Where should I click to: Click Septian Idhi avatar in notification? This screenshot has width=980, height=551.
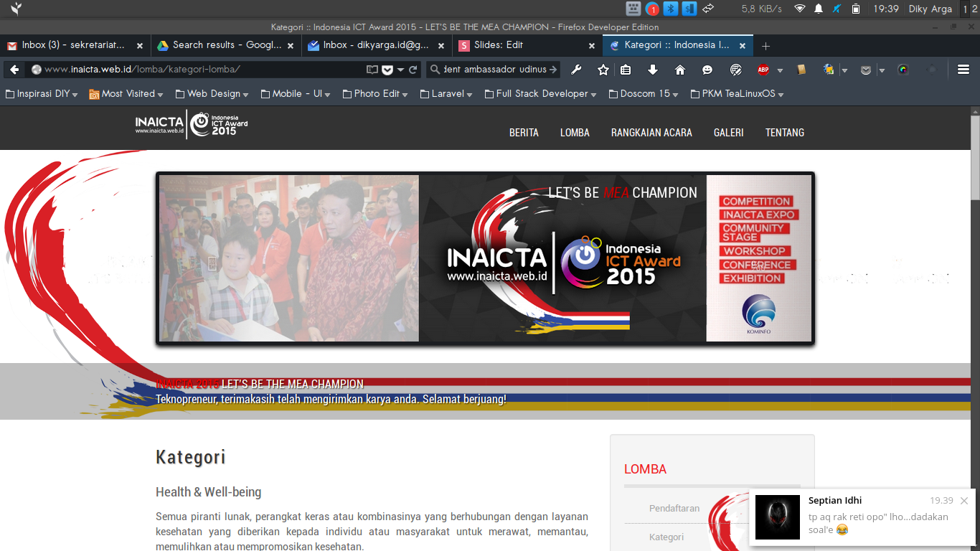[x=778, y=517]
